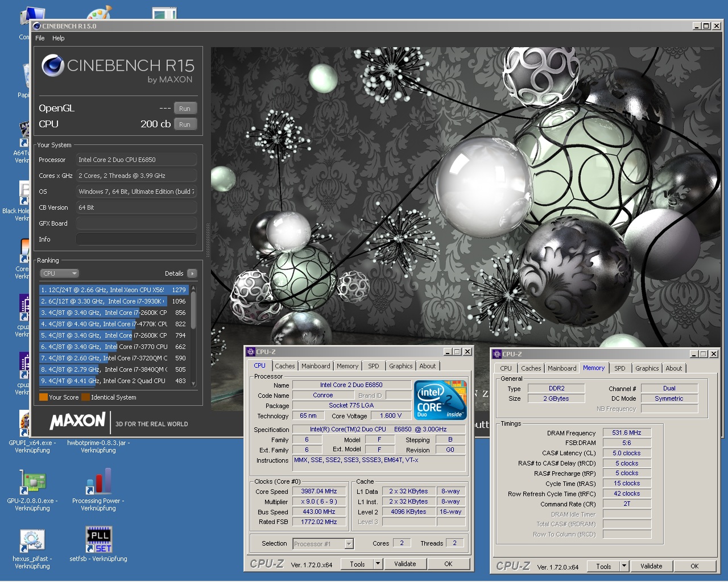Switch to Memory tab in left CPU-Z
Image resolution: width=728 pixels, height=582 pixels.
click(348, 366)
